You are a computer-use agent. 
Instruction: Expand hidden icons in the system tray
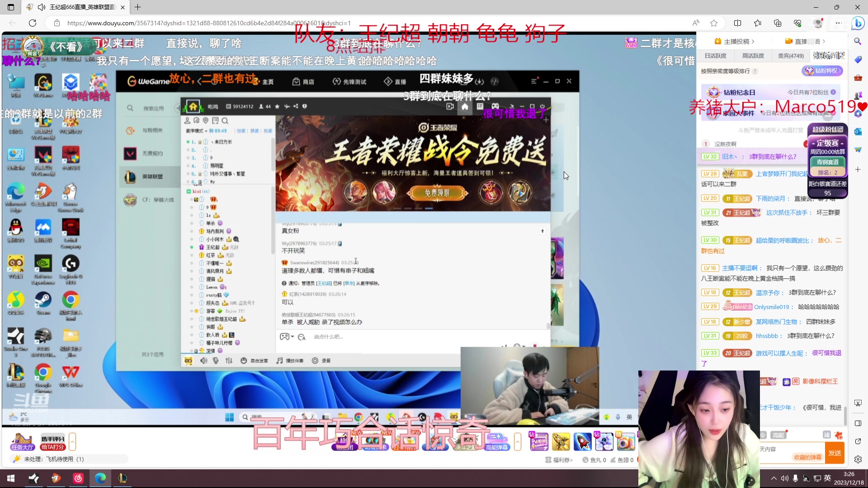click(774, 478)
